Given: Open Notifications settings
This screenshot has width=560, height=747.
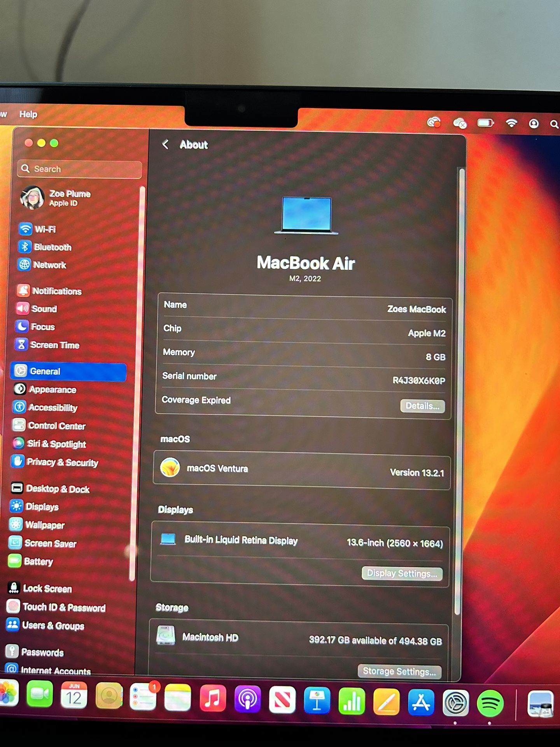Looking at the screenshot, I should 49,291.
